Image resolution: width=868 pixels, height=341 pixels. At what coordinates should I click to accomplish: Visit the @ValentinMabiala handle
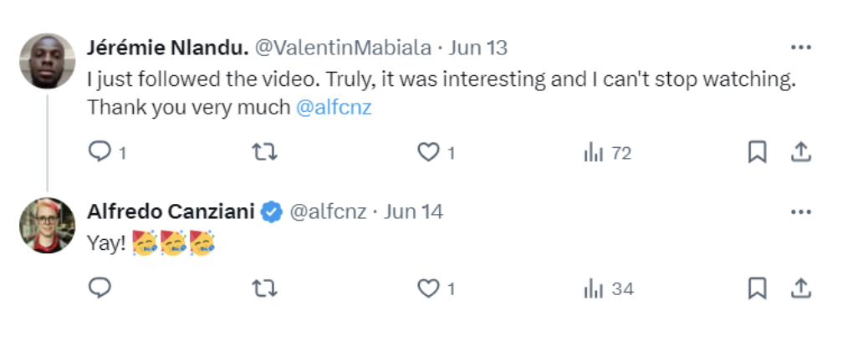[342, 48]
